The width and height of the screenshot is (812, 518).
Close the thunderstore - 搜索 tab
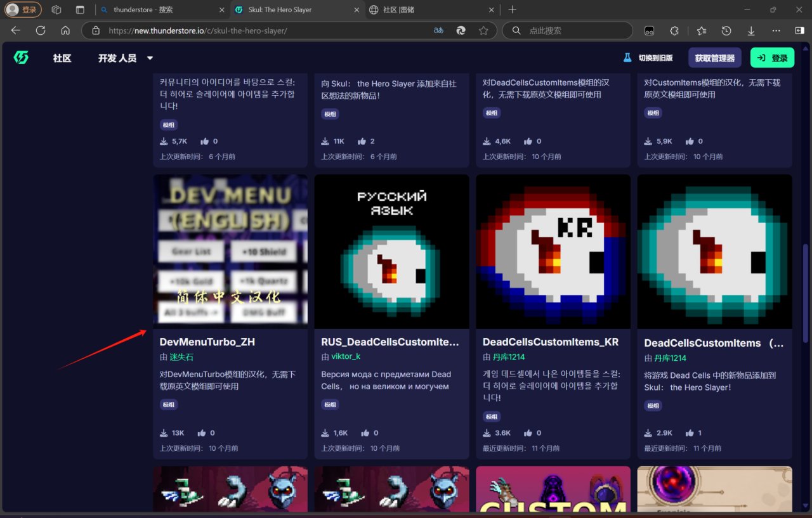[221, 10]
